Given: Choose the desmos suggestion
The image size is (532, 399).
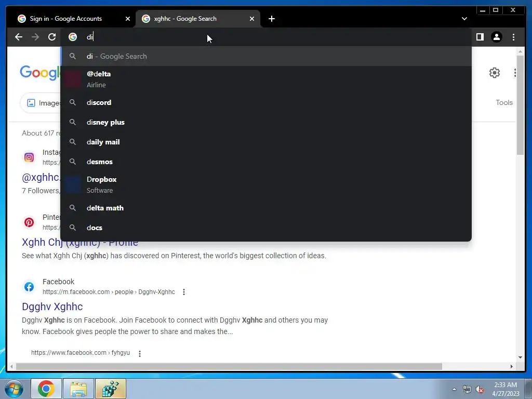Looking at the screenshot, I should pyautogui.click(x=266, y=162).
